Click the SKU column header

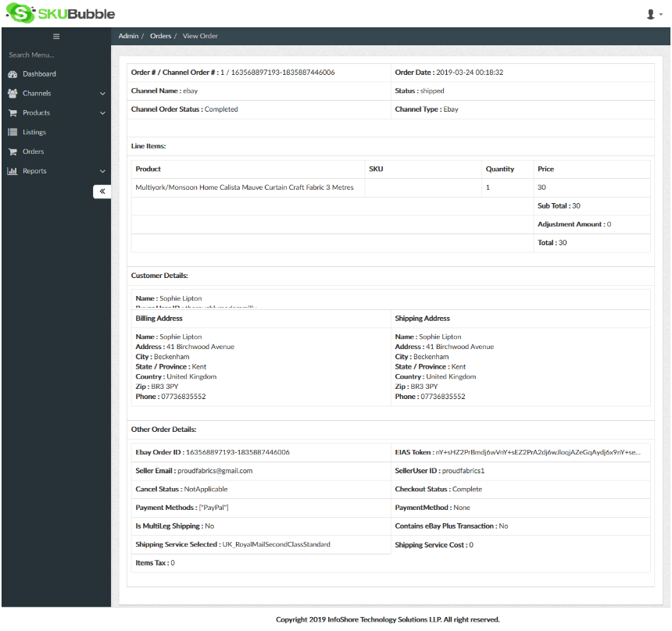pyautogui.click(x=376, y=169)
